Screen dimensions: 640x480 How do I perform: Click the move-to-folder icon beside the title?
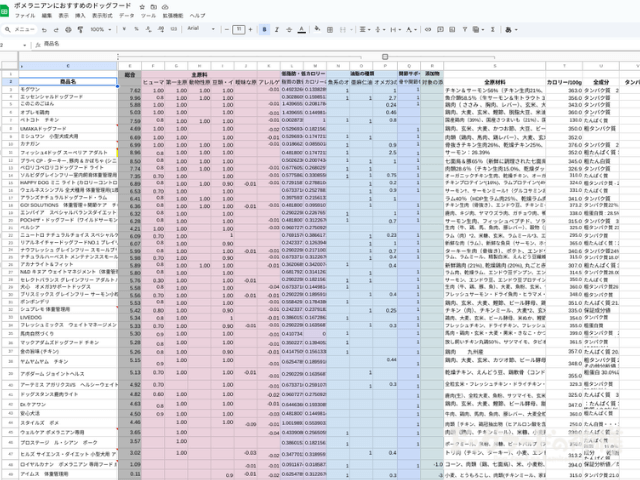coord(153,7)
